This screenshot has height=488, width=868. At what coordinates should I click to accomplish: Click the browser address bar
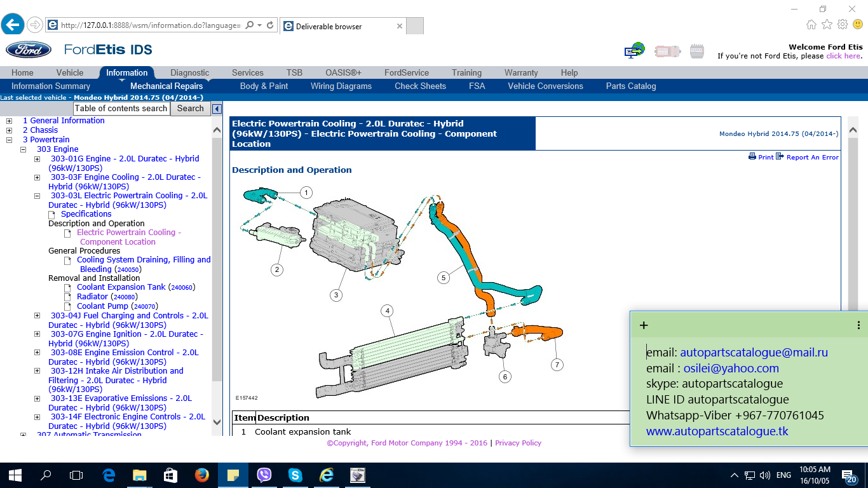[x=150, y=25]
